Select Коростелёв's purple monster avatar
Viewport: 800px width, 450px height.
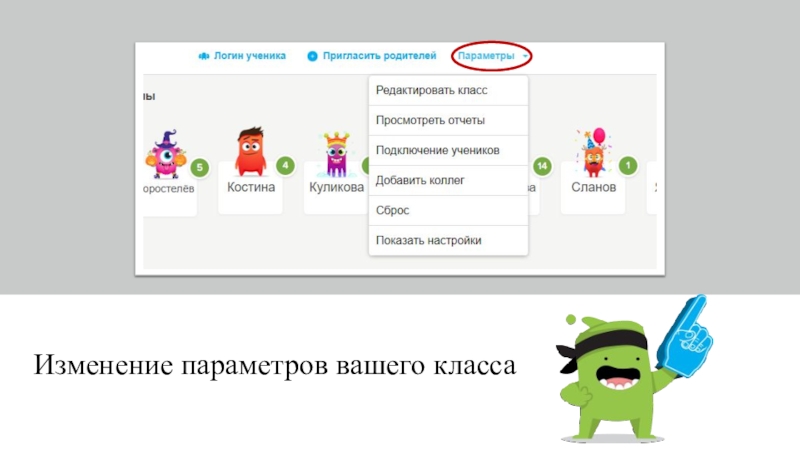[163, 154]
